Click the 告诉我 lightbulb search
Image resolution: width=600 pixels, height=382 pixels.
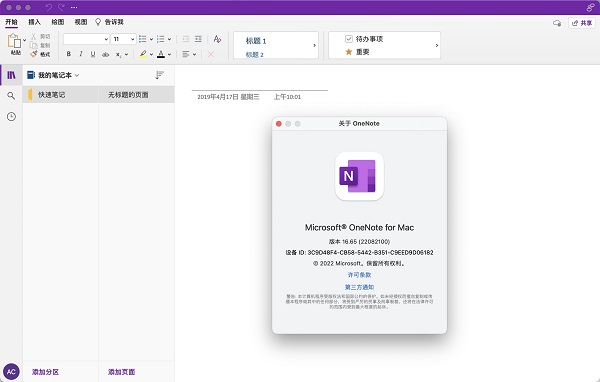coord(109,22)
